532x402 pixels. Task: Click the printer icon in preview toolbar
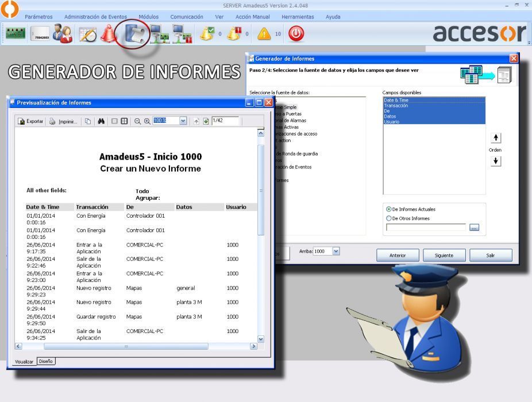[x=52, y=121]
